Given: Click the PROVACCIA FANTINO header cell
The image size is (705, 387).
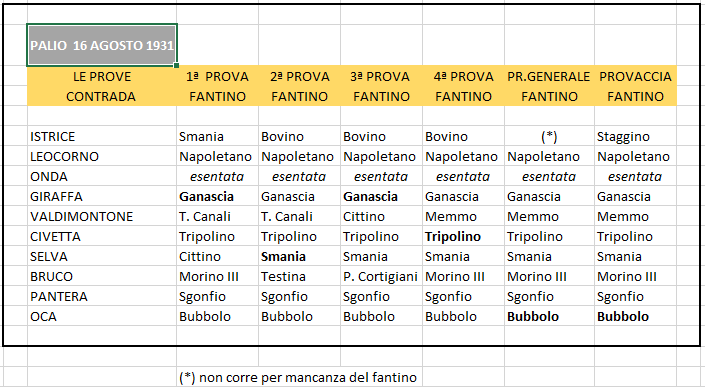Looking at the screenshot, I should [x=635, y=86].
